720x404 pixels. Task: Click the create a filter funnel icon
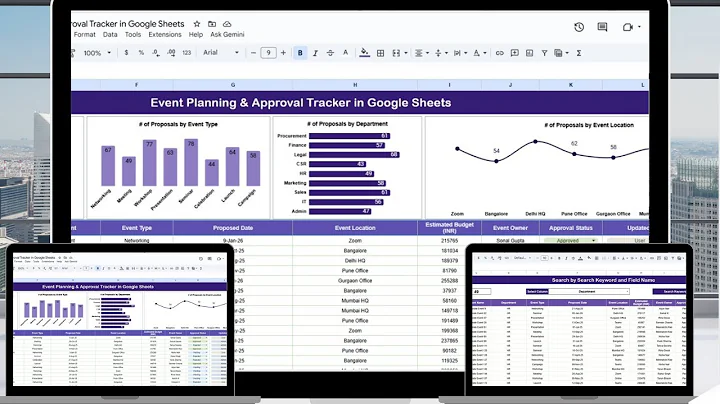click(x=544, y=53)
